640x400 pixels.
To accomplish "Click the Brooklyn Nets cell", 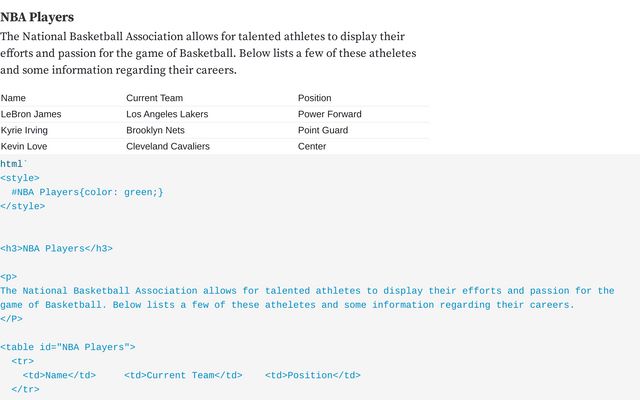I will (x=155, y=130).
